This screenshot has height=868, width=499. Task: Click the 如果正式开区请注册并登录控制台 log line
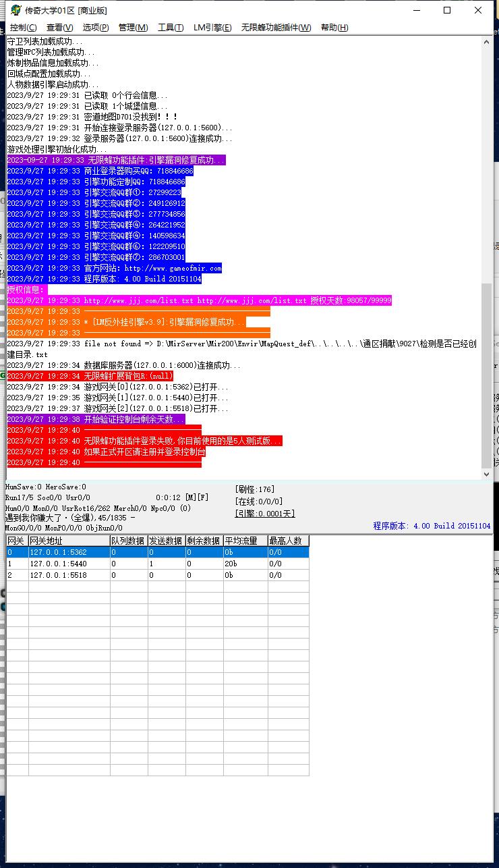point(106,452)
